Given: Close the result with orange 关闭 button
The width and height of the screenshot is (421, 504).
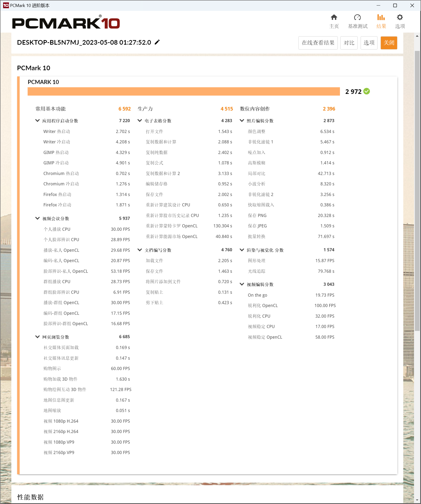Looking at the screenshot, I should (389, 43).
